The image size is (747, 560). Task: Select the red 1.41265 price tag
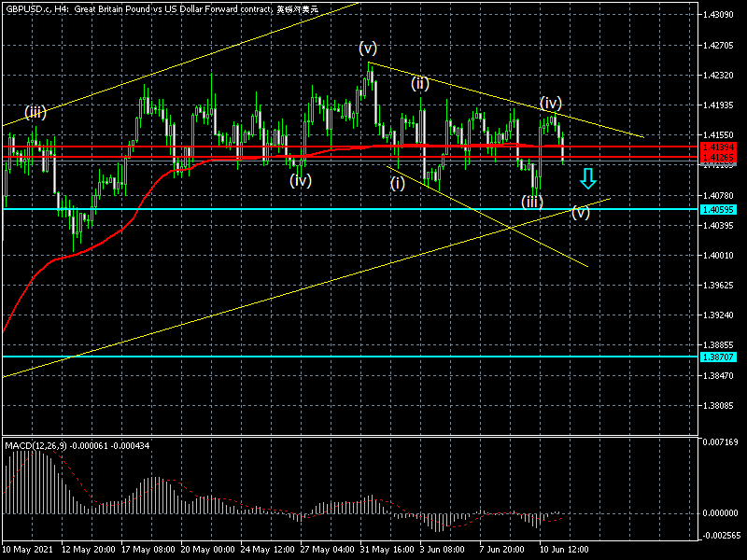[717, 157]
